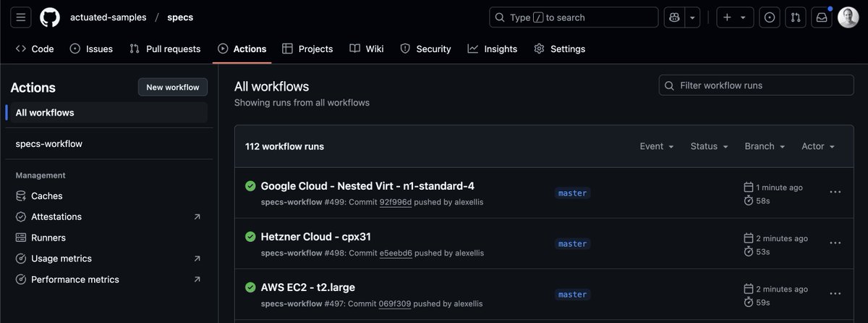The height and width of the screenshot is (323, 868).
Task: Click the Runners icon in sidebar
Action: [21, 238]
